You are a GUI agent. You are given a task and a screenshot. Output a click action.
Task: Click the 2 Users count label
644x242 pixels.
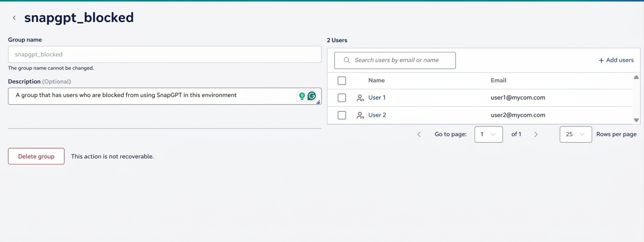coord(337,40)
